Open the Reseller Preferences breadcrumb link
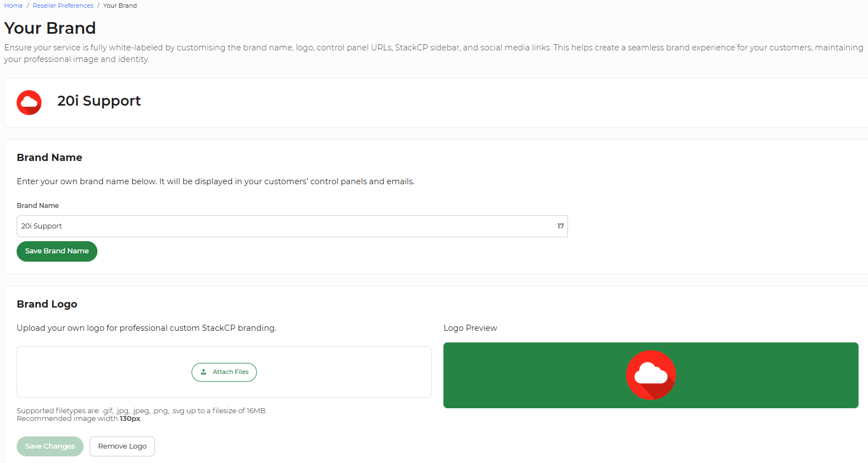Viewport: 868px width, 463px height. [63, 6]
